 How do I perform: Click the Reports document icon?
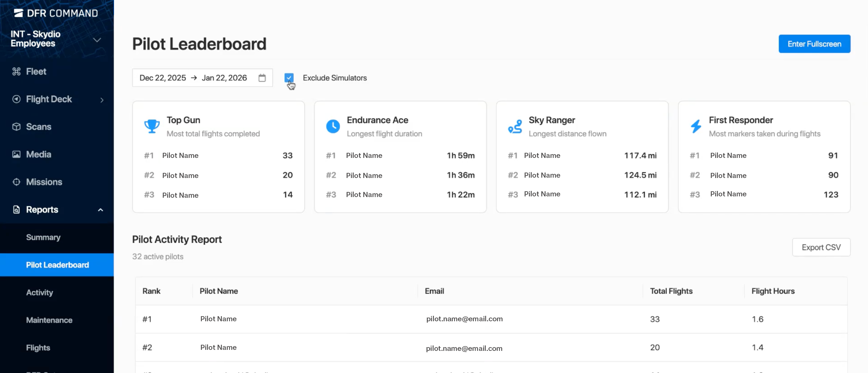[16, 209]
